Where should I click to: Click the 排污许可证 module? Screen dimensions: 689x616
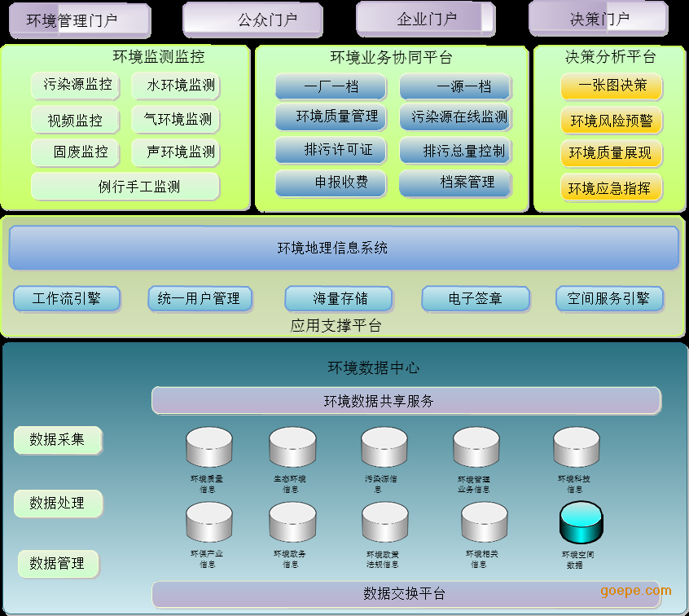coord(331,151)
